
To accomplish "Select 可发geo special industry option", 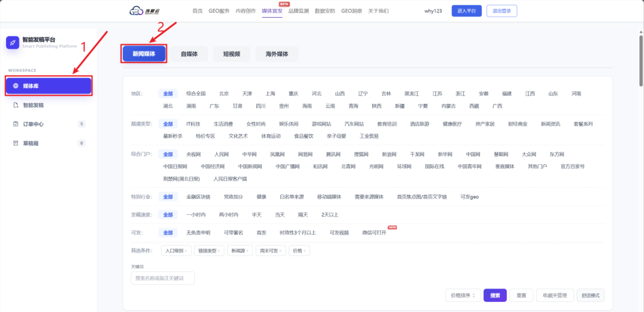I will tap(469, 197).
